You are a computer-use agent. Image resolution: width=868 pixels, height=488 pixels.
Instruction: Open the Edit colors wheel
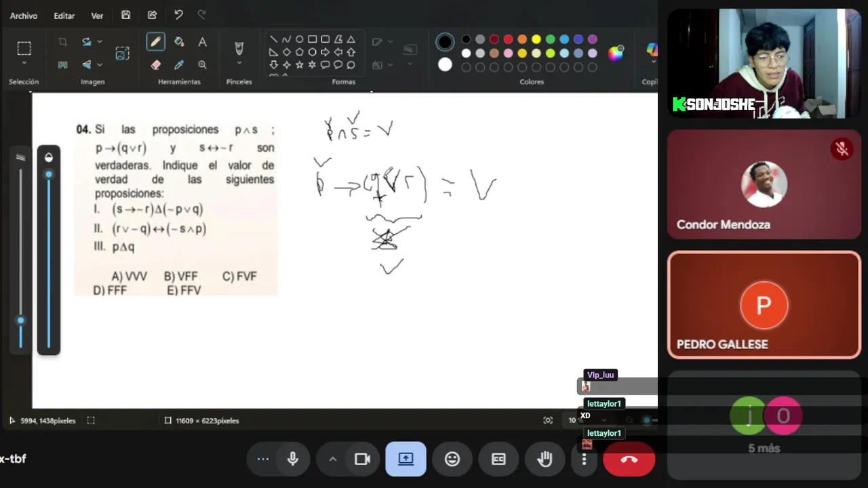(x=616, y=54)
